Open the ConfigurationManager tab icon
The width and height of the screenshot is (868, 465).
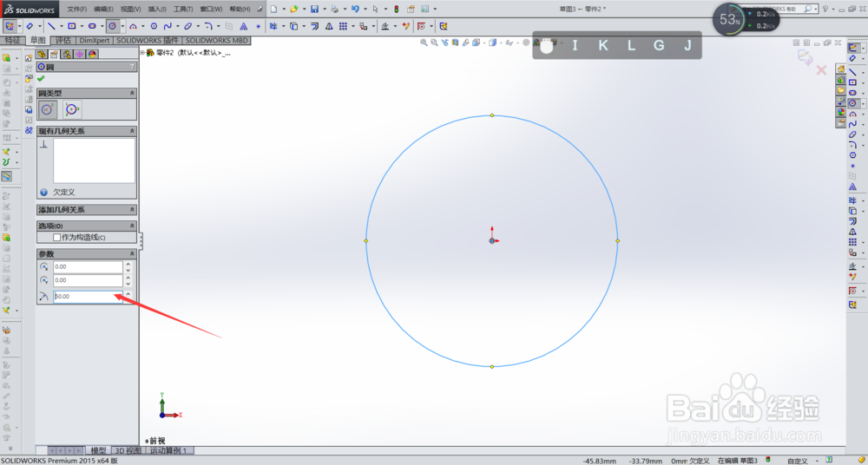coord(67,54)
